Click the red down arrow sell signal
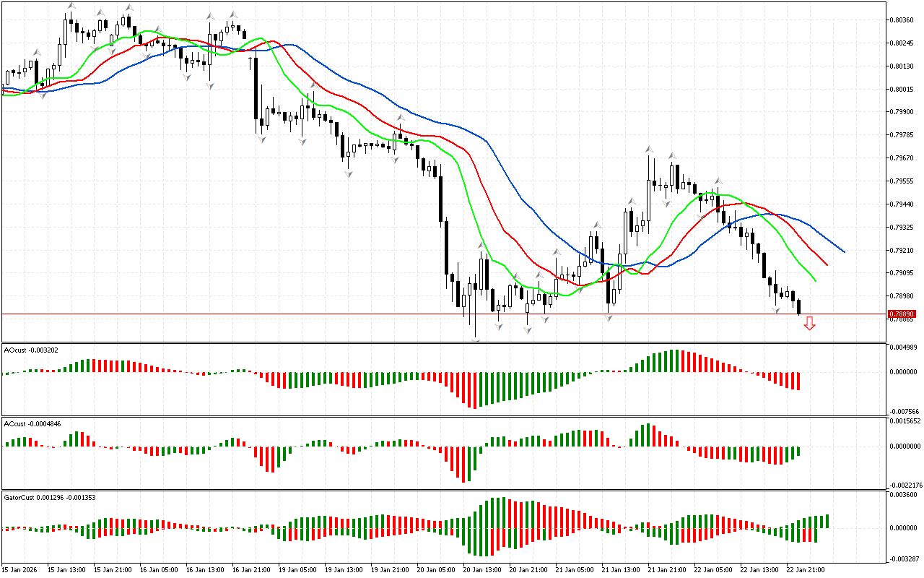Image resolution: width=924 pixels, height=578 pixels. (x=809, y=324)
